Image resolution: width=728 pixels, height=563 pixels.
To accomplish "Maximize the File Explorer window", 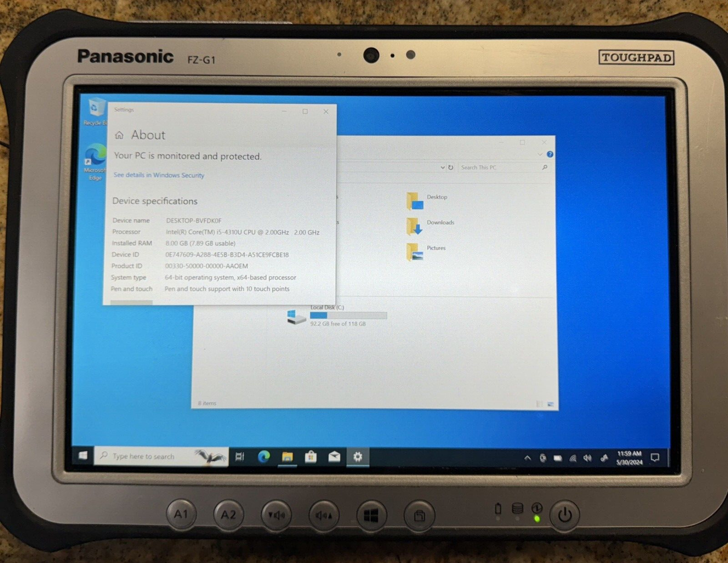I will pos(522,142).
